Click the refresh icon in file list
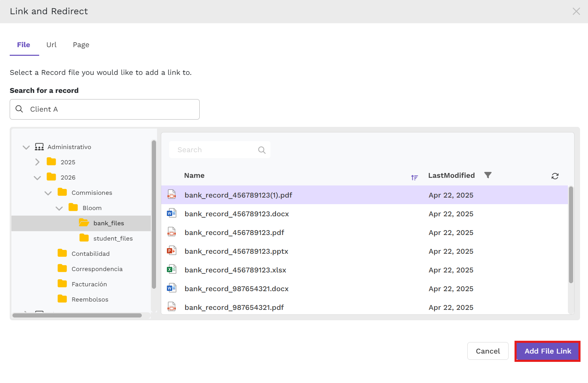 tap(555, 176)
